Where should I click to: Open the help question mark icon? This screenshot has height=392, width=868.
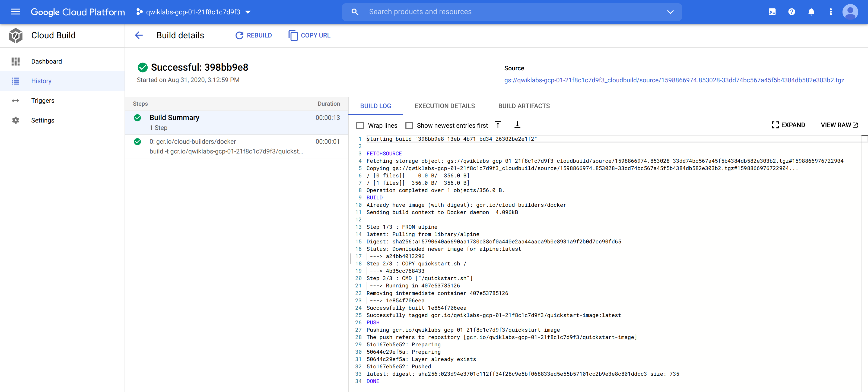791,12
